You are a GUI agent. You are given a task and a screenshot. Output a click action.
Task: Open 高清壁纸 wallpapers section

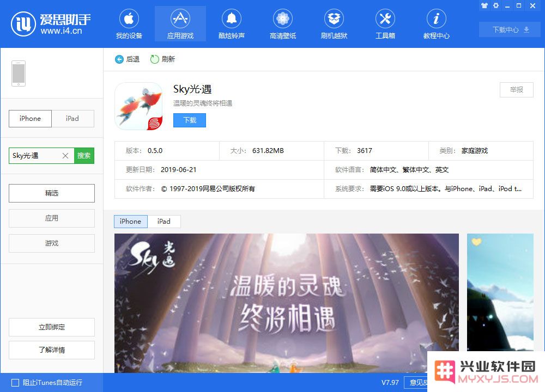pos(282,24)
